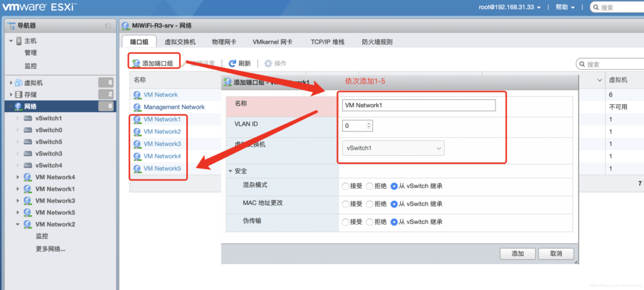Select Accept for promiscuous mode
Screen dimensions: 644x290
345,186
